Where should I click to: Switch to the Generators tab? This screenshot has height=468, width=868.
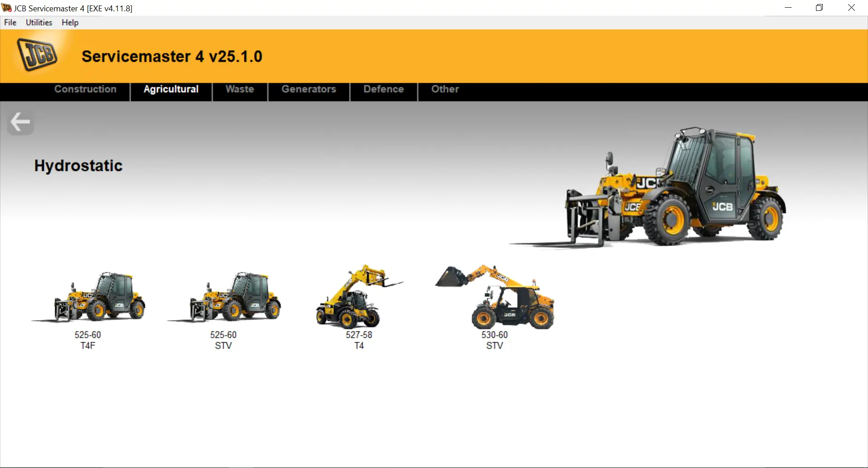pos(309,90)
